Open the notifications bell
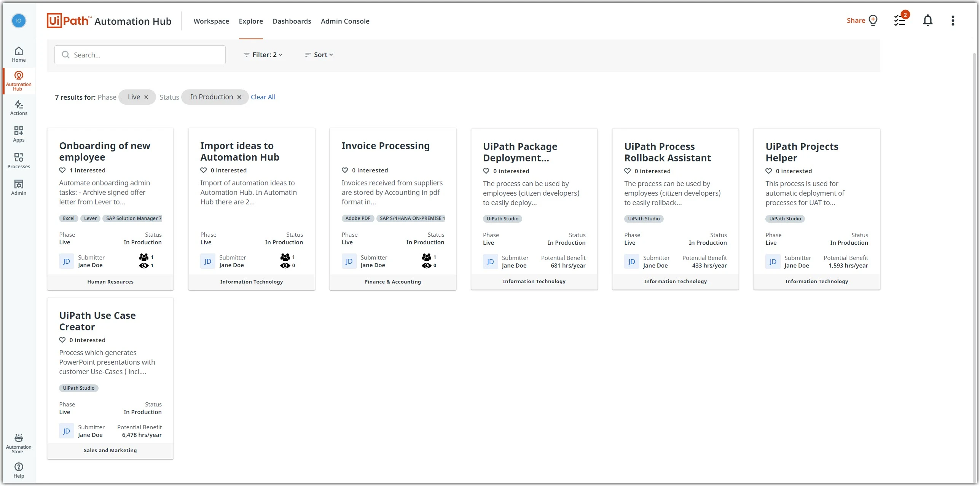The width and height of the screenshot is (980, 486). point(928,21)
